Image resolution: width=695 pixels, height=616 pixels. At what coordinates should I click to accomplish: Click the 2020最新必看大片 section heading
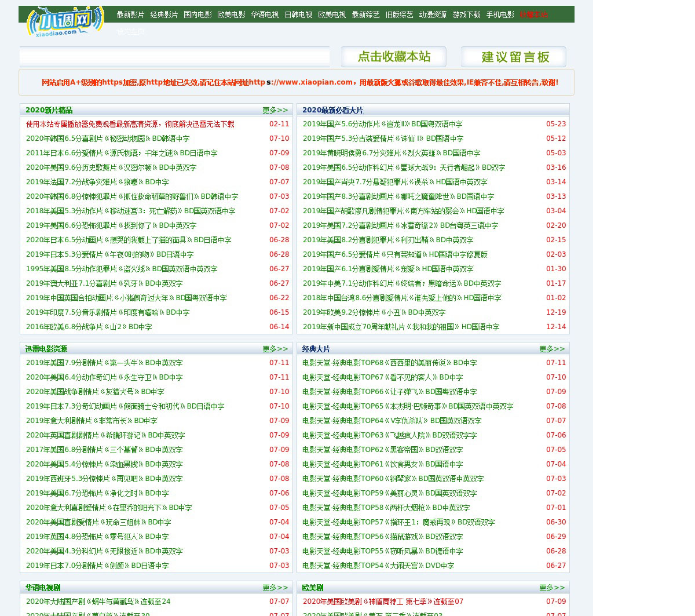coord(332,110)
